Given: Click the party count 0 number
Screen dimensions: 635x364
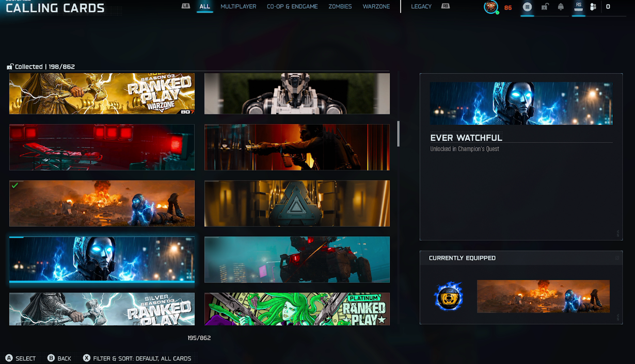Looking at the screenshot, I should 608,7.
